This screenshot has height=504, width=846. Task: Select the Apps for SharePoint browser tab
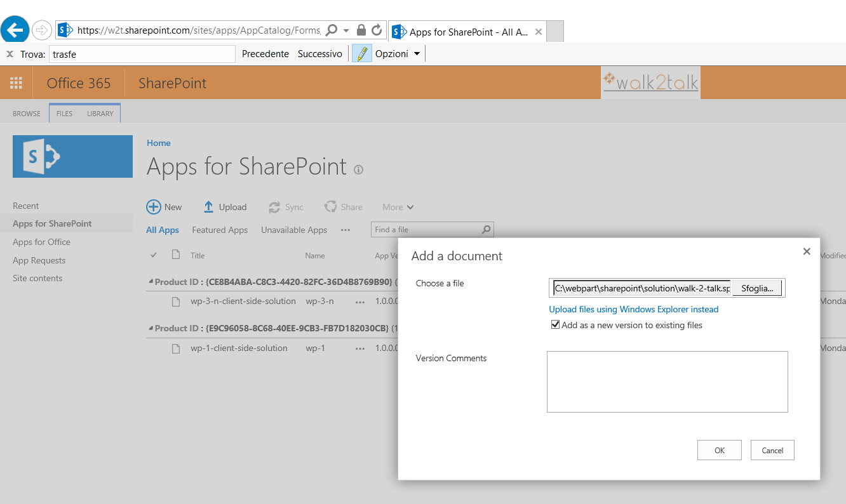pyautogui.click(x=467, y=32)
